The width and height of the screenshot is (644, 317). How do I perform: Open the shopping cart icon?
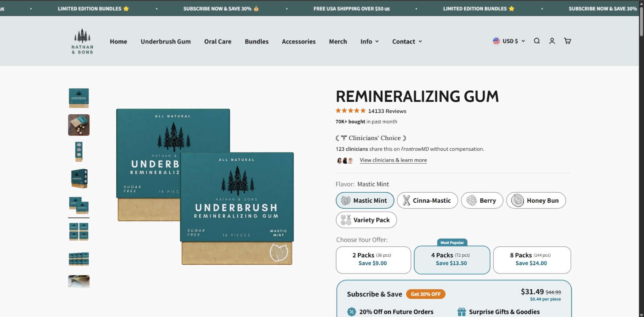pyautogui.click(x=568, y=41)
